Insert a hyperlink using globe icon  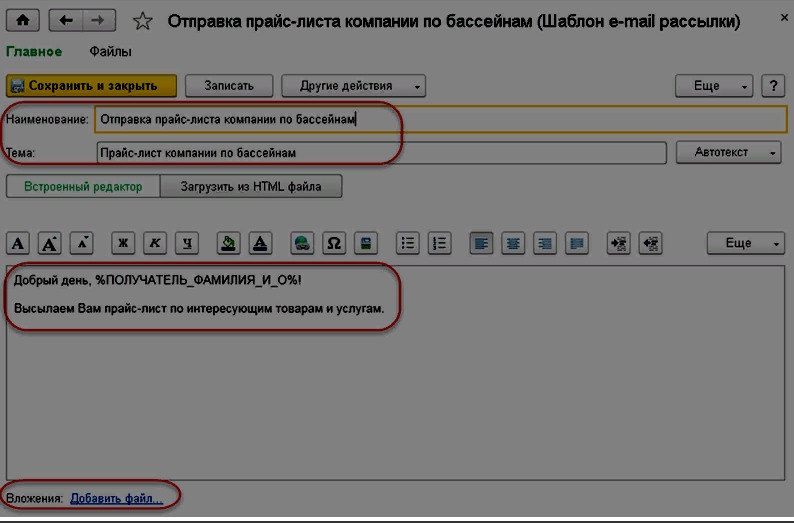click(303, 242)
